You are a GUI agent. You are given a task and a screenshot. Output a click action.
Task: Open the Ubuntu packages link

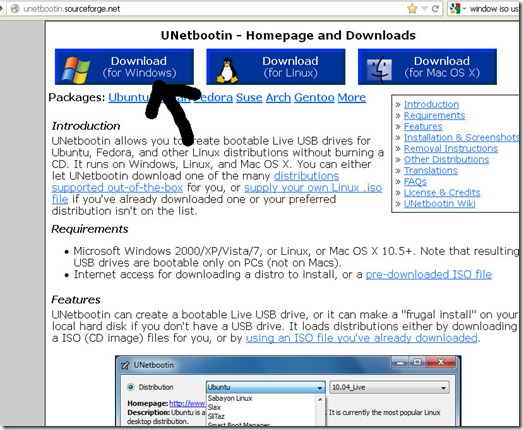(x=129, y=97)
